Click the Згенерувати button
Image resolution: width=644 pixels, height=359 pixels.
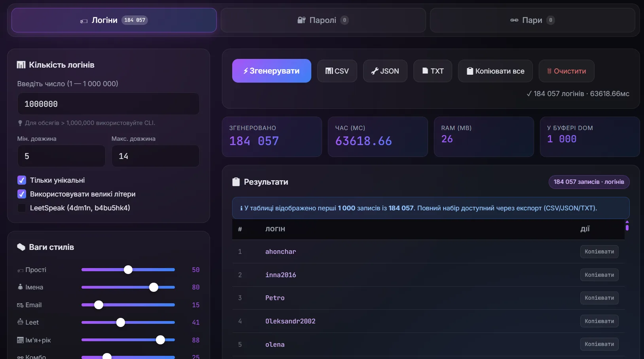point(272,71)
